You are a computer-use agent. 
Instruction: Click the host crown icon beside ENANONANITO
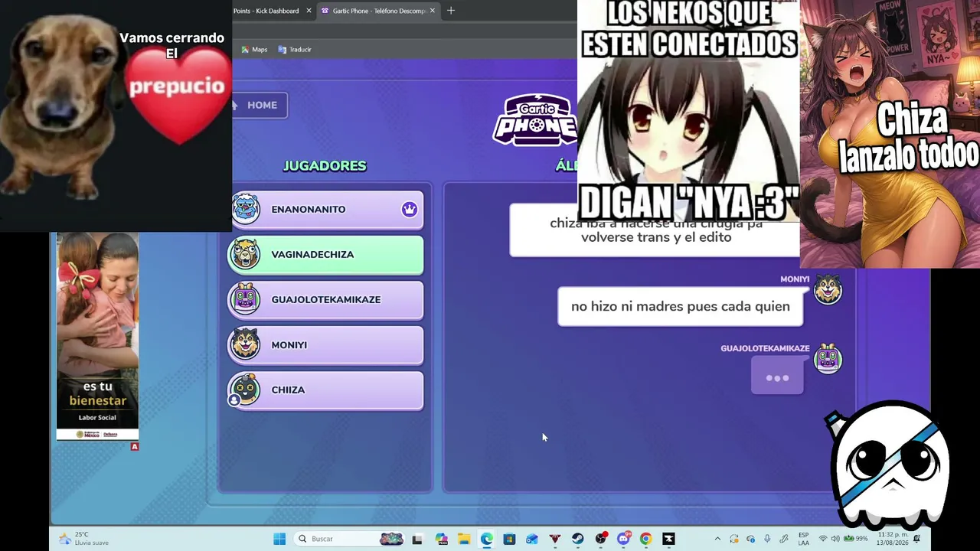coord(410,209)
